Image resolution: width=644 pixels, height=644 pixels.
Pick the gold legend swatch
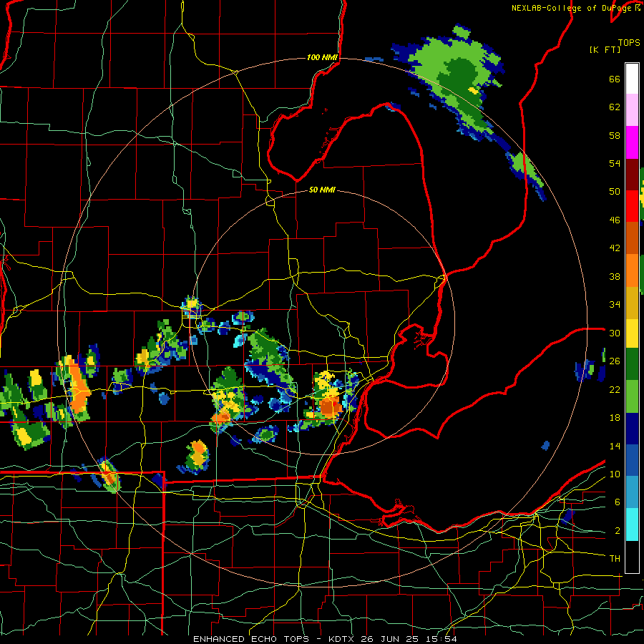[632, 303]
